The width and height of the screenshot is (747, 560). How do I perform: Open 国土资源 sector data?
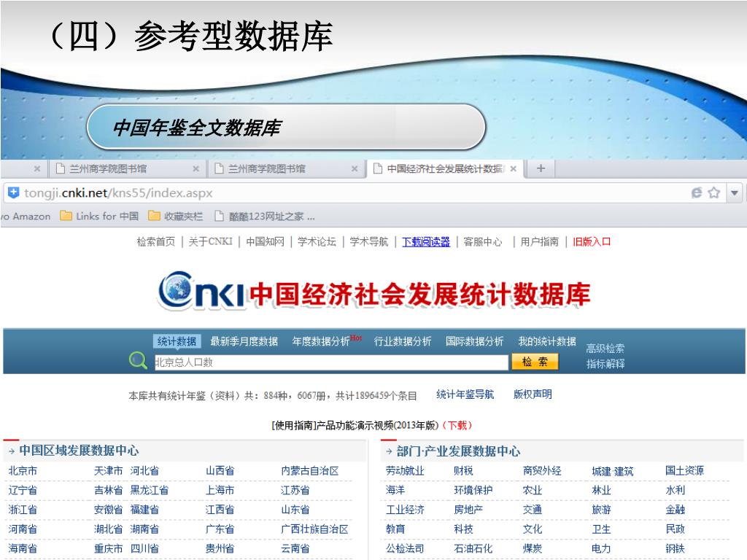click(x=684, y=471)
